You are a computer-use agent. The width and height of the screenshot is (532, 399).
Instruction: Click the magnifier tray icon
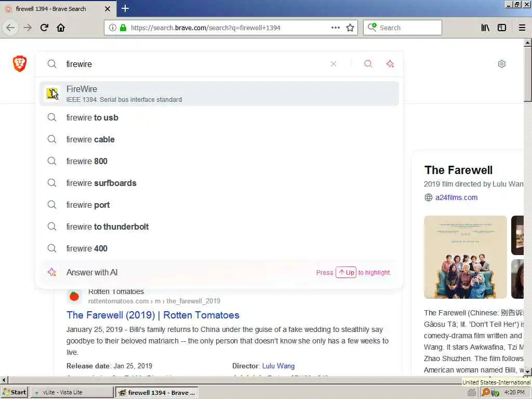(x=486, y=392)
